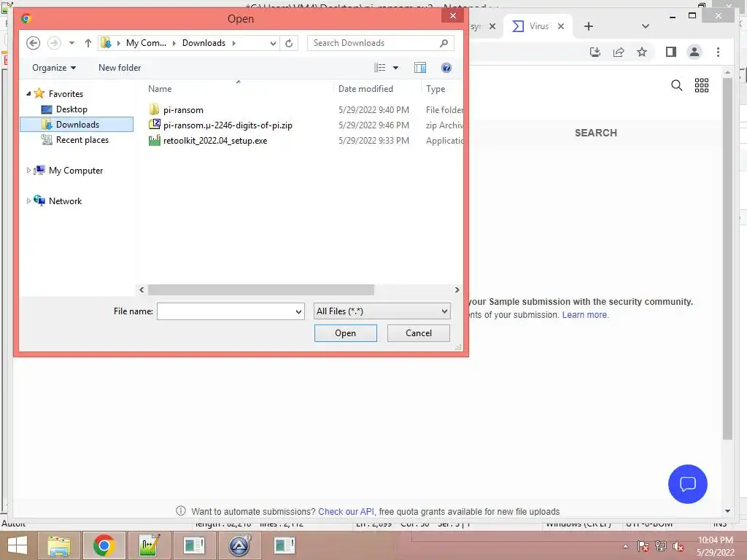
Task: Go up one folder level with up arrow
Action: 88,43
